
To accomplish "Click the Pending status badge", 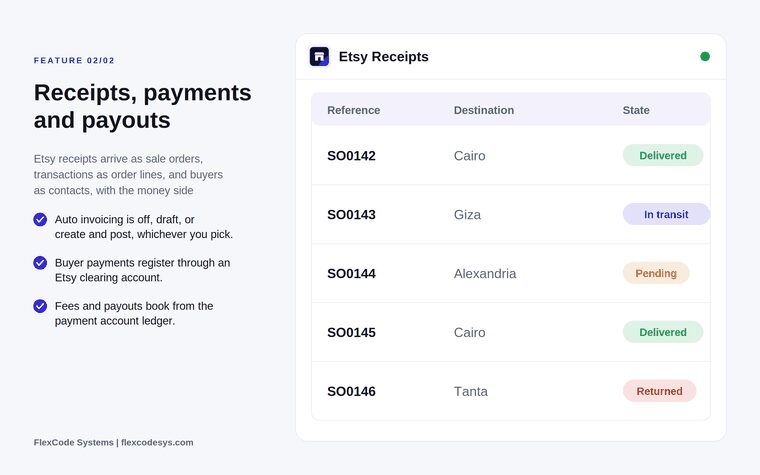I will click(x=656, y=273).
